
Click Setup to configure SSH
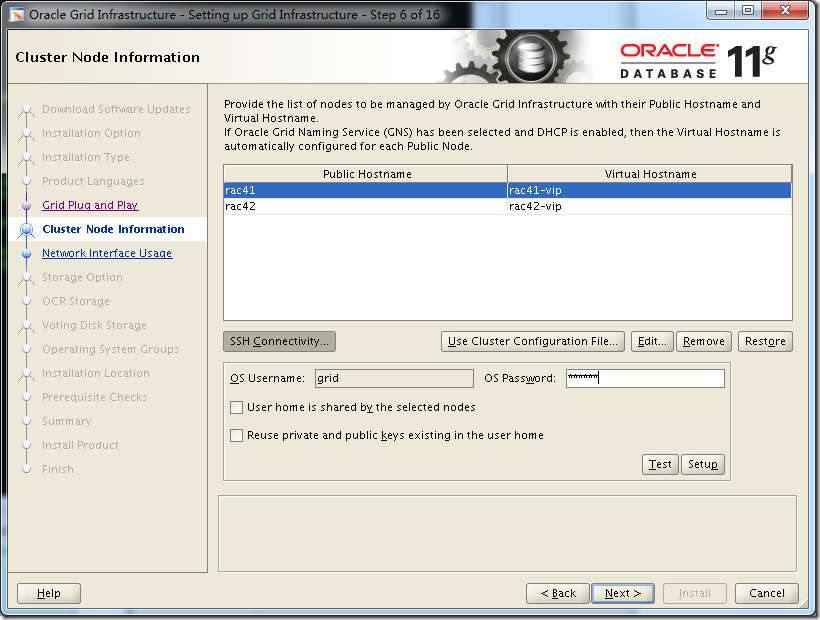coord(702,464)
